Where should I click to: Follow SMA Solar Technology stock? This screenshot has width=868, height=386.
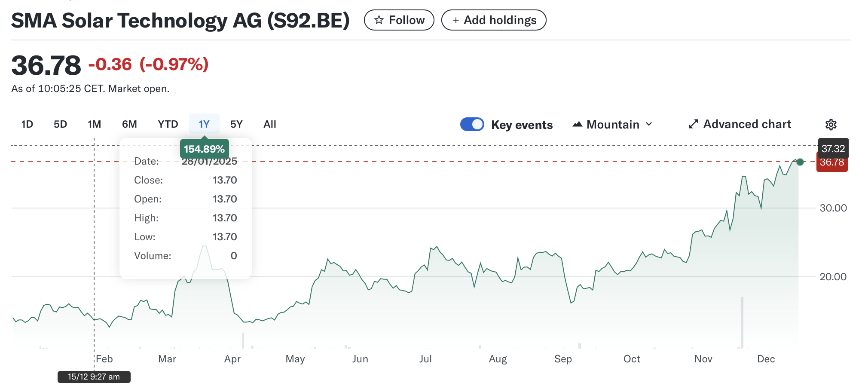[x=399, y=20]
